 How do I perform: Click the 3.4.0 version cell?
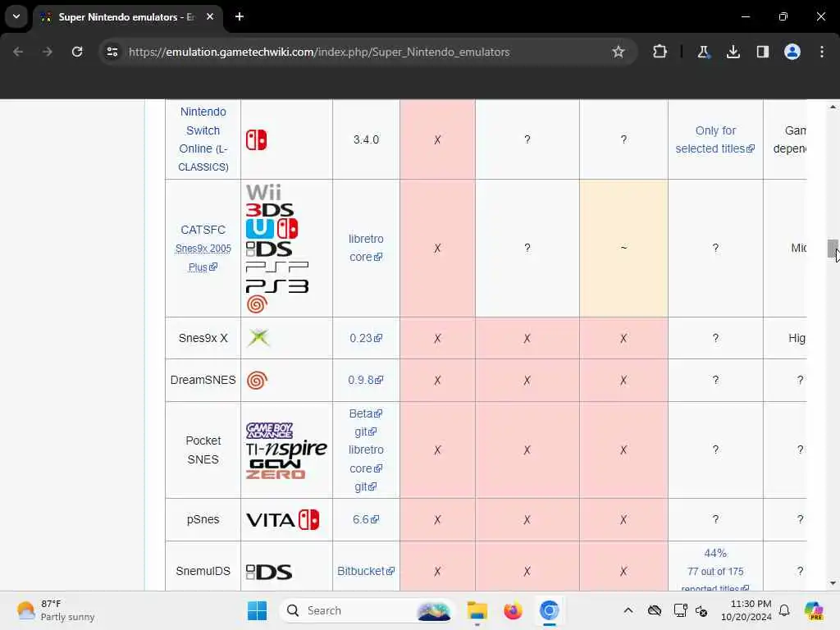[x=366, y=139]
